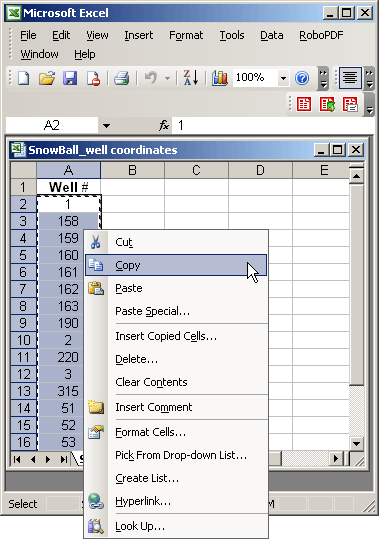Click the first sheet navigation arrow
This screenshot has width=379, height=539.
(17, 459)
